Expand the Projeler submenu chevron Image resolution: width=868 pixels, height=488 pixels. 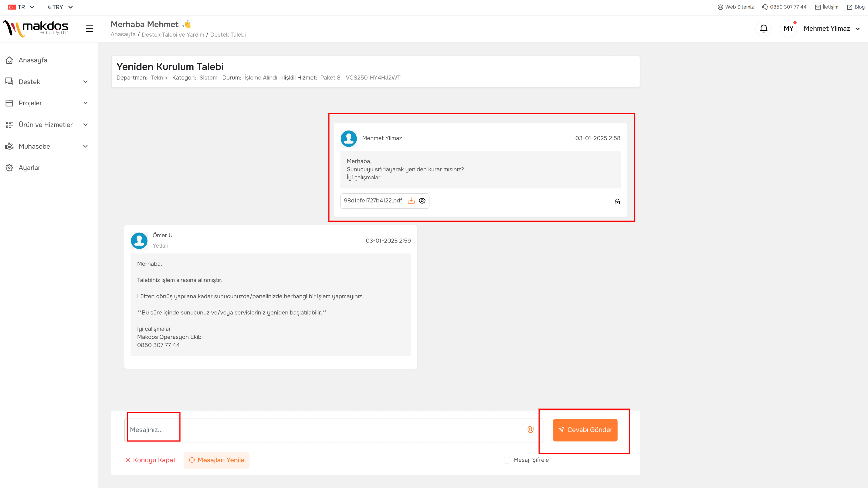click(x=86, y=103)
